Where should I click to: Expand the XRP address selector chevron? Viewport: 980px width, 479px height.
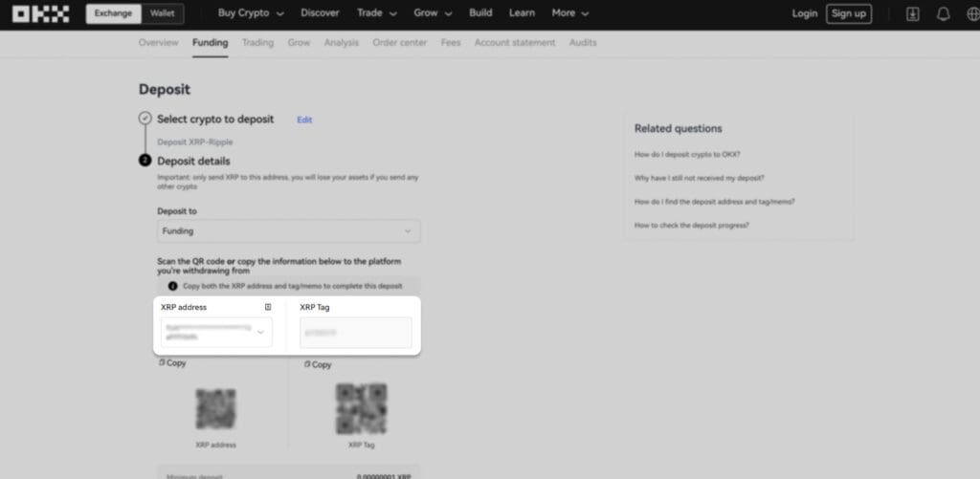click(260, 332)
